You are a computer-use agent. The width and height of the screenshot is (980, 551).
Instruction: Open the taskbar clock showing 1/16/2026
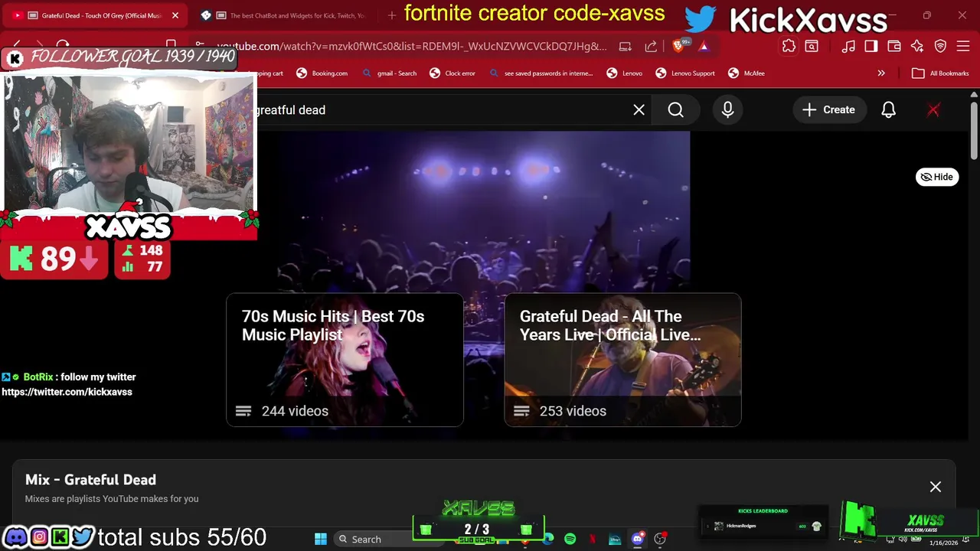[943, 542]
